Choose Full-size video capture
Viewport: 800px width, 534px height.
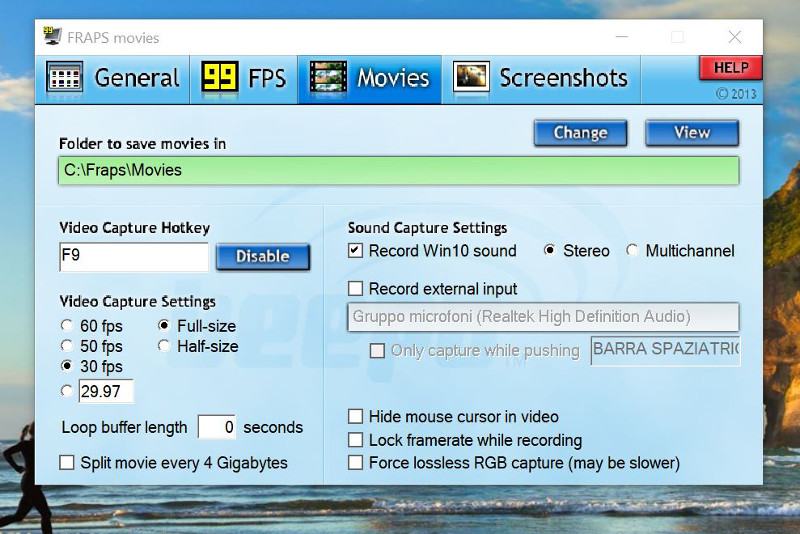197,326
